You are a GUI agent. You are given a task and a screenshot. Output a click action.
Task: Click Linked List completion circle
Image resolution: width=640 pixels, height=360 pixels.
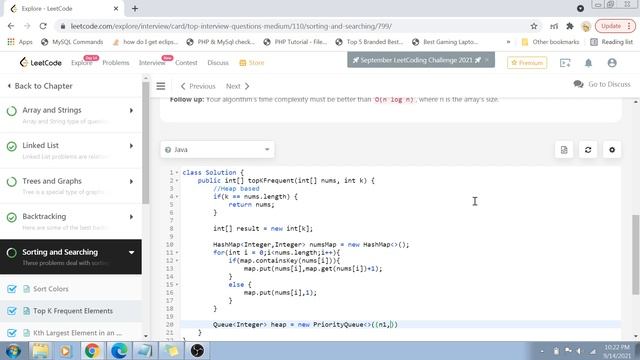pyautogui.click(x=12, y=146)
